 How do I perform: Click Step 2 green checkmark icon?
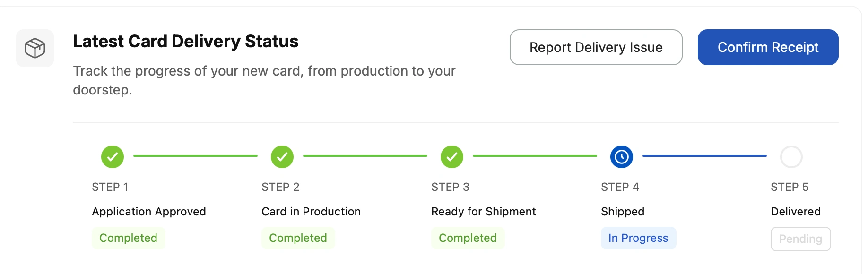[x=282, y=157]
